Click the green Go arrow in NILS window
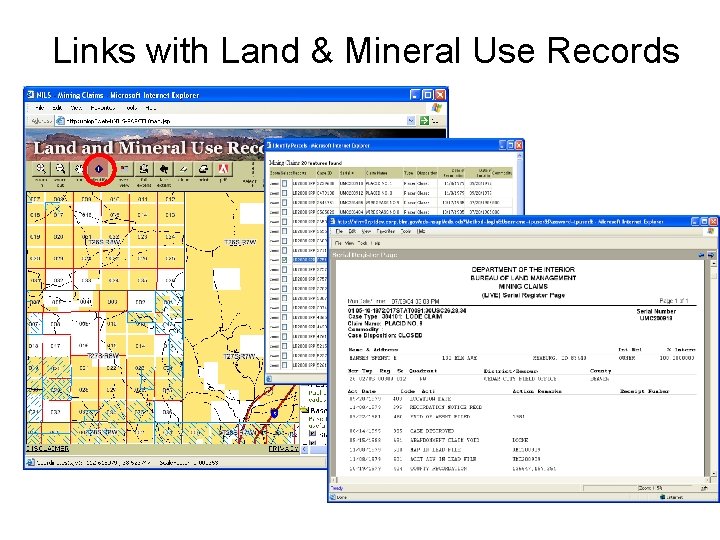Viewport: 720px width, 540px height. (424, 121)
